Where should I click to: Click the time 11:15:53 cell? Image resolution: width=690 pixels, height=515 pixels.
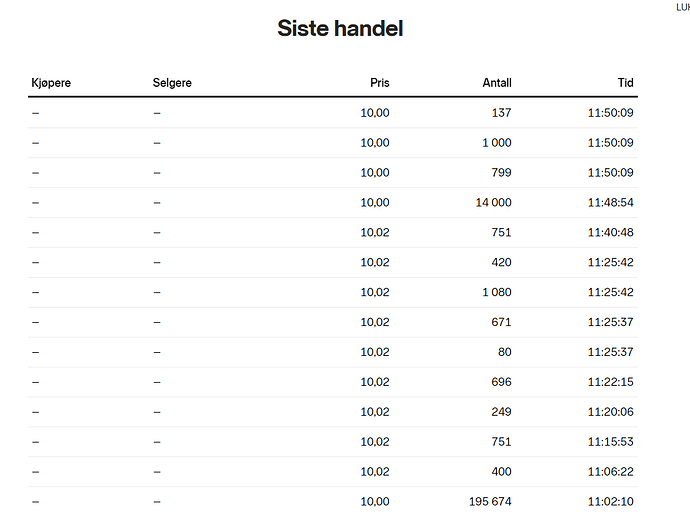tap(611, 442)
